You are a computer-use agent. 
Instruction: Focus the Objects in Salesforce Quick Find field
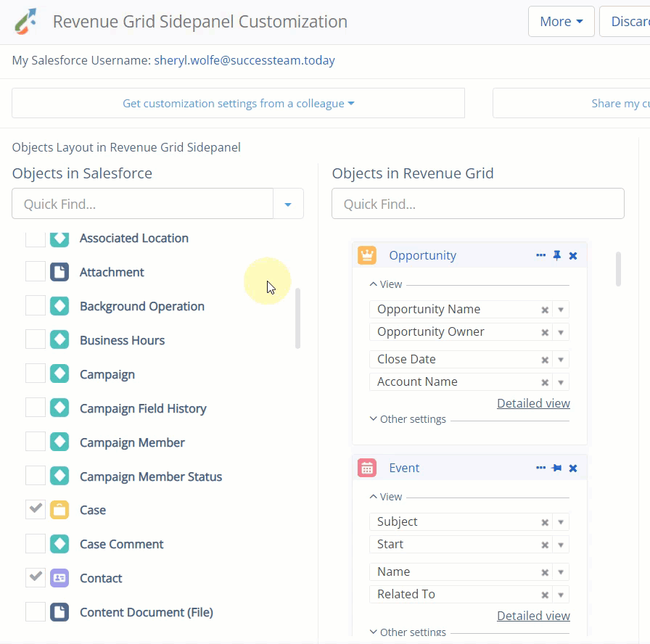[143, 204]
